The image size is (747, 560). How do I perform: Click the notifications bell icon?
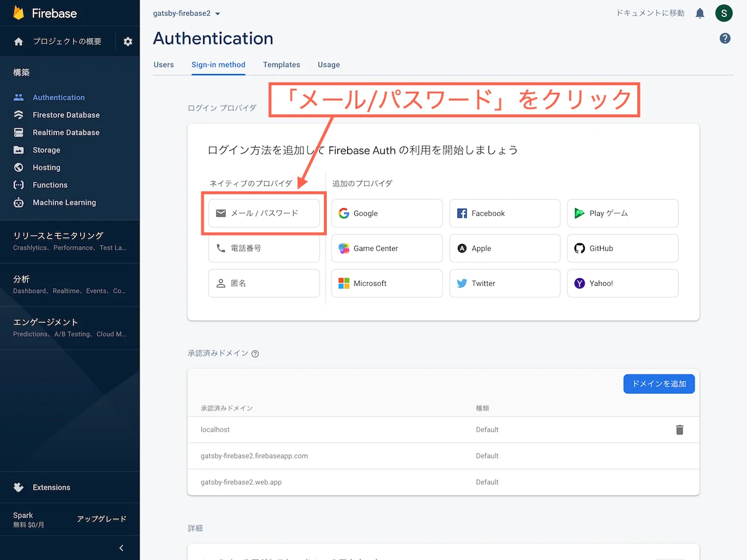(700, 13)
